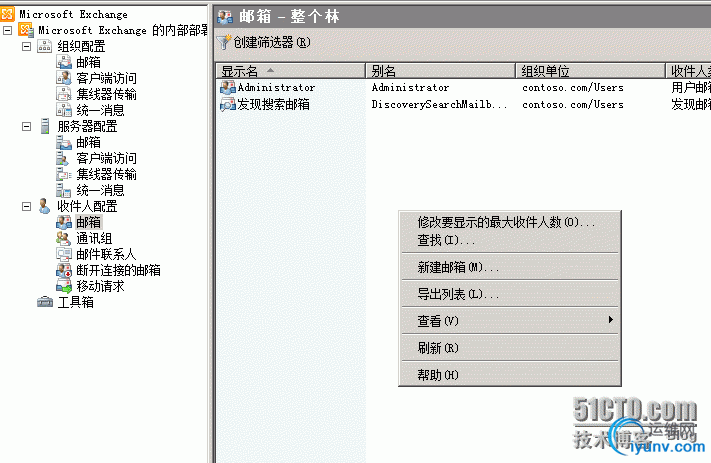Click the 集线器传输 icon under 服务器配置

64,174
